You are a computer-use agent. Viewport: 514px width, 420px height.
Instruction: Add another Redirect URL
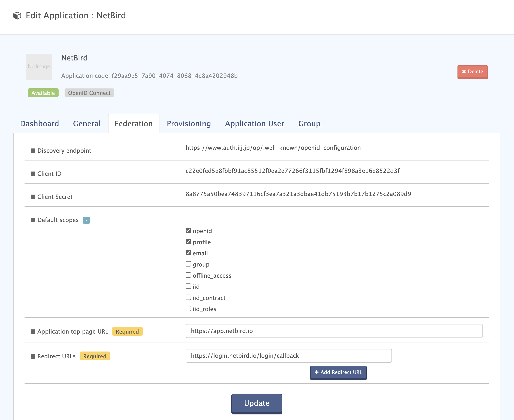(338, 373)
